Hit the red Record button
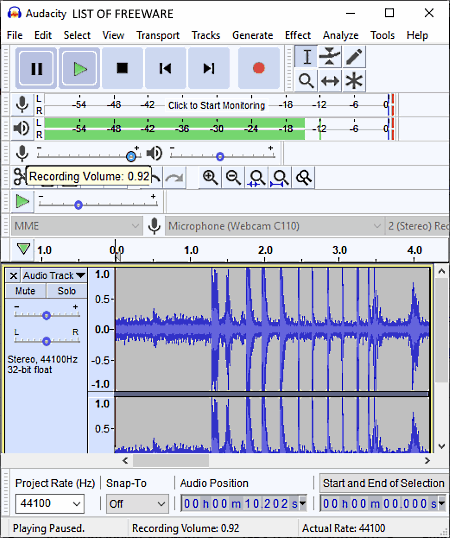This screenshot has width=450, height=538. (x=259, y=68)
